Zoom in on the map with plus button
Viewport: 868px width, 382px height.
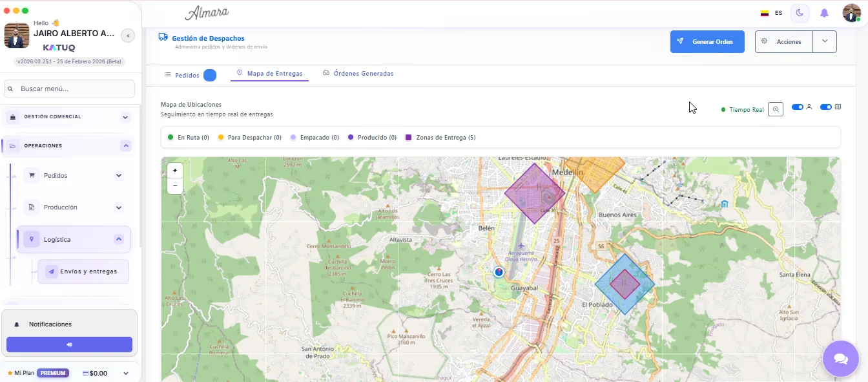click(x=174, y=170)
